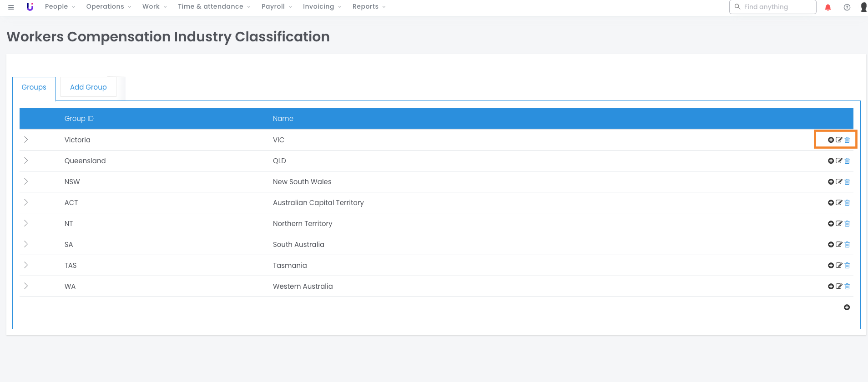Expand the South Australia row chevron
This screenshot has height=382, width=868.
coord(26,244)
